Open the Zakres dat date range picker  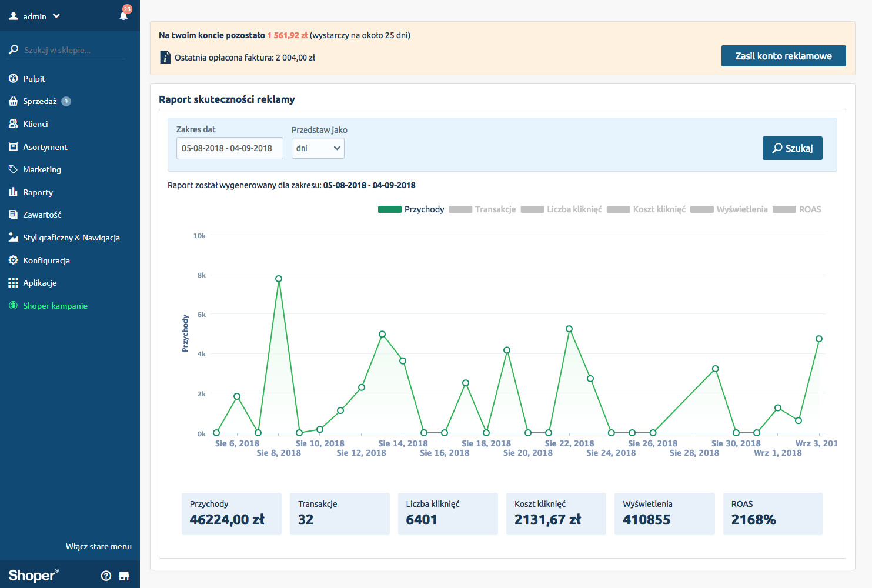(x=229, y=148)
